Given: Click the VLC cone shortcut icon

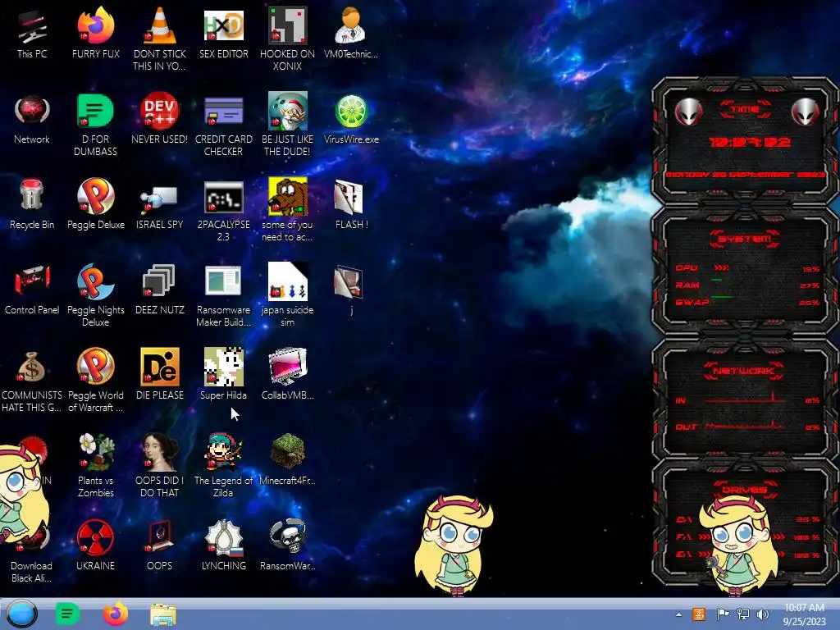Looking at the screenshot, I should pos(159,25).
